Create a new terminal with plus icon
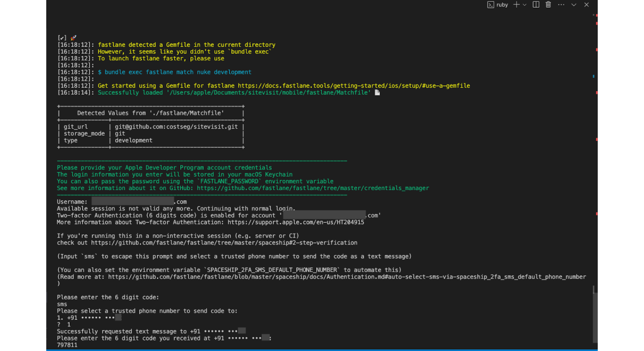 pyautogui.click(x=516, y=5)
